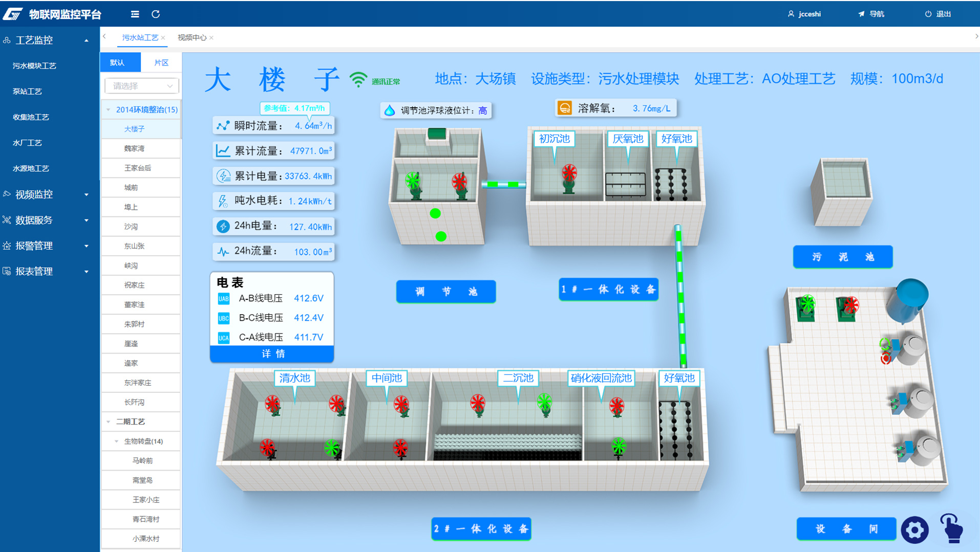Click the wifi 通讯正常 status icon
Viewport: 980px width, 552px height.
point(358,80)
